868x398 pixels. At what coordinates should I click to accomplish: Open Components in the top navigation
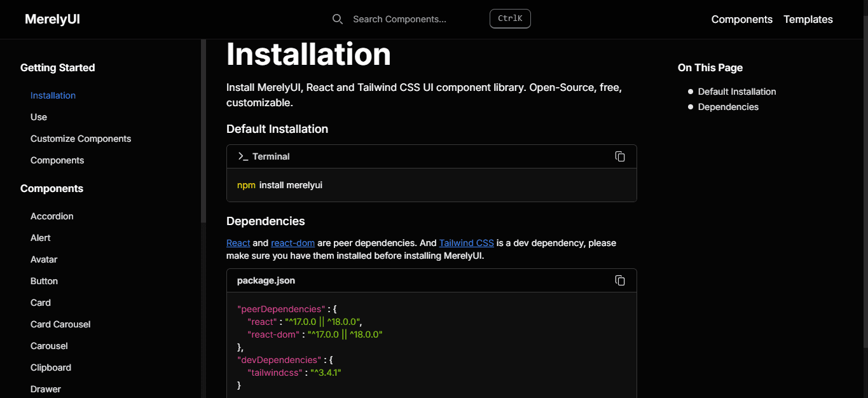pyautogui.click(x=741, y=19)
